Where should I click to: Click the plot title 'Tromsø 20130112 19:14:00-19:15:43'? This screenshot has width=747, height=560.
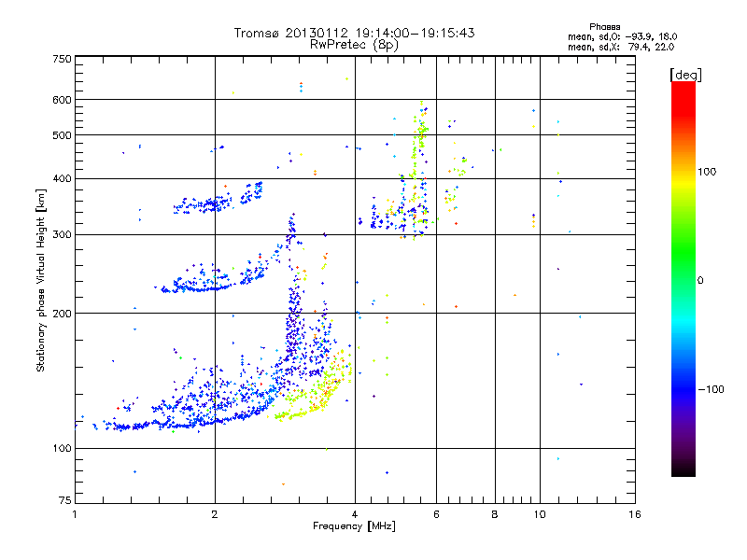click(354, 33)
